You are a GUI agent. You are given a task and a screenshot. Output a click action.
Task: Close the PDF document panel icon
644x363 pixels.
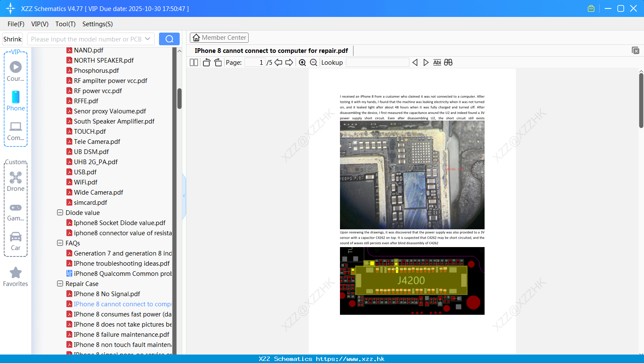pos(636,50)
